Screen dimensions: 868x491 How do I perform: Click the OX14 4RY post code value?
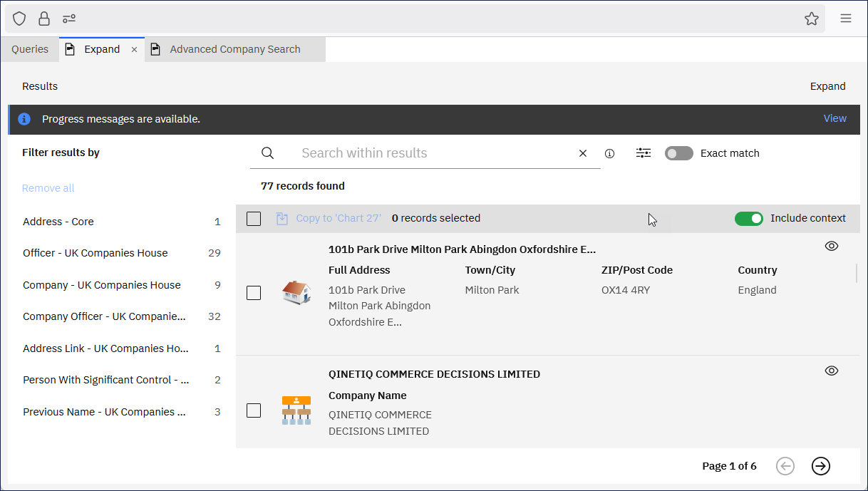point(626,290)
